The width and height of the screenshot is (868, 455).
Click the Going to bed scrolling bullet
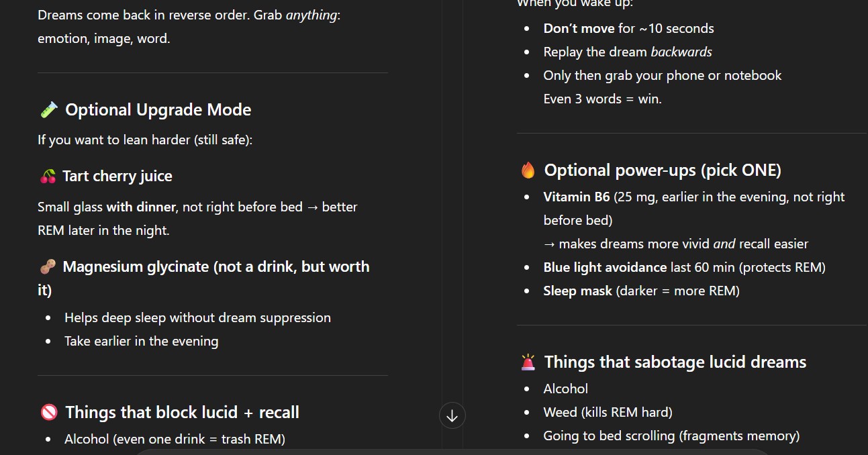pos(671,436)
